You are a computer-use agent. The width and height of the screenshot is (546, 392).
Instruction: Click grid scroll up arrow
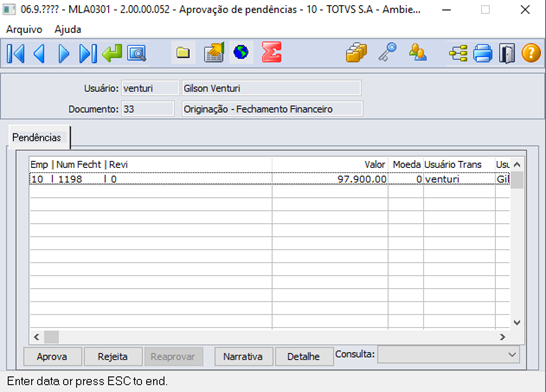pos(517,165)
